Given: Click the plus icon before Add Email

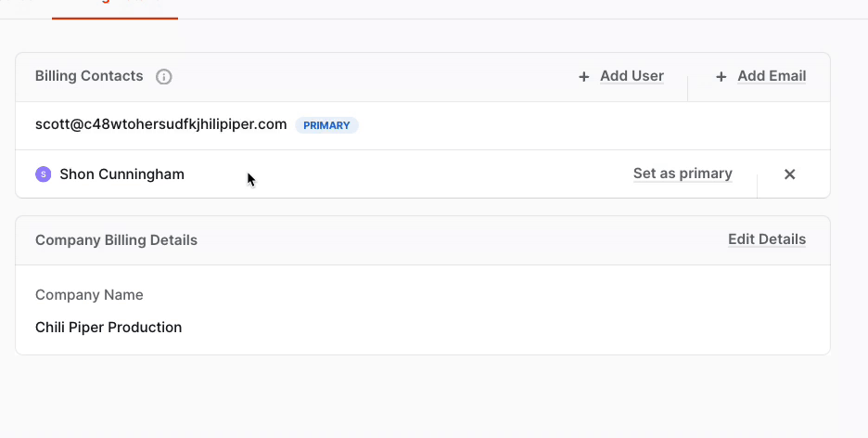Looking at the screenshot, I should (721, 77).
